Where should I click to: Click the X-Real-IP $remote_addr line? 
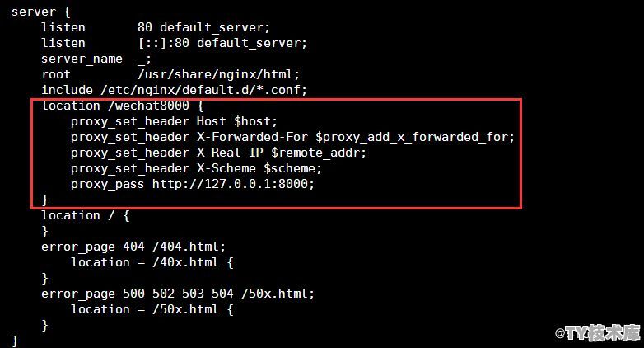[218, 153]
